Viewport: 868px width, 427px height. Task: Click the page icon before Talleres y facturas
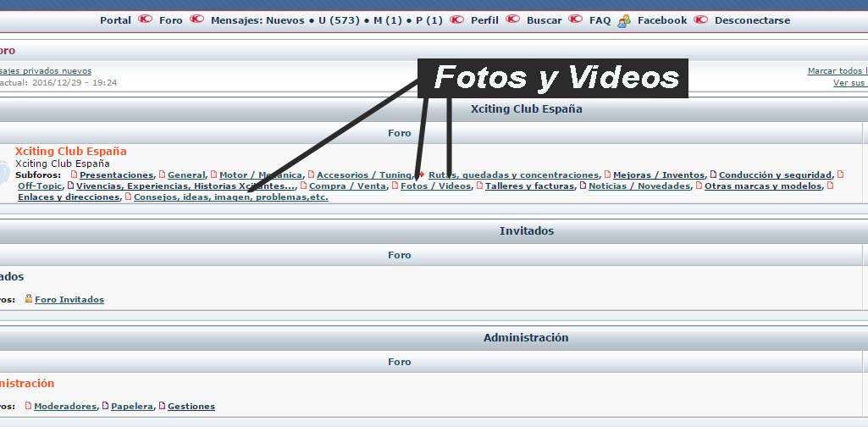point(479,186)
